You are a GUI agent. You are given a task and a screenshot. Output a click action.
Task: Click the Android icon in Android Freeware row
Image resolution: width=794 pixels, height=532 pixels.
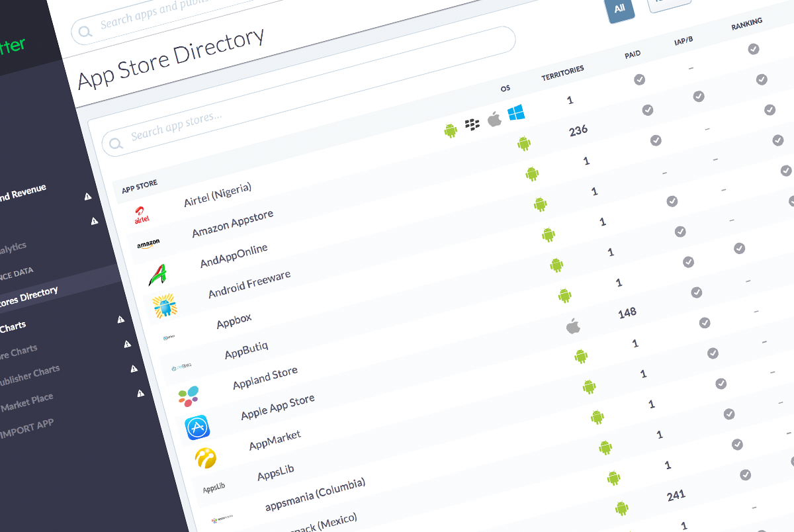540,204
